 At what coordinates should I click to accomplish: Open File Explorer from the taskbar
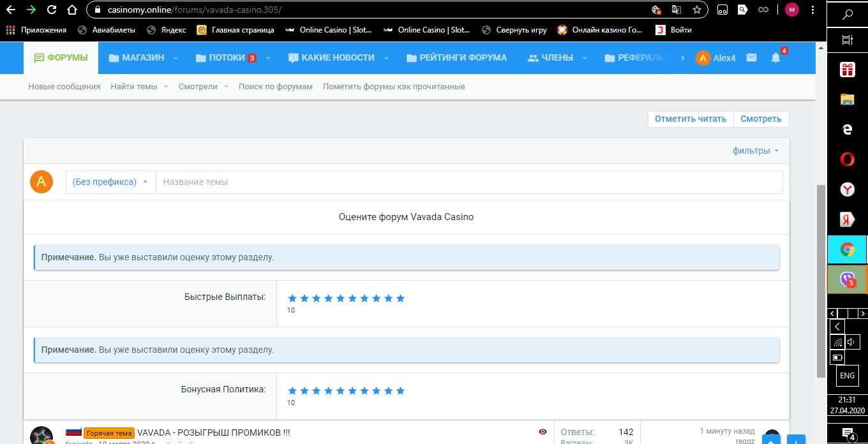(848, 99)
